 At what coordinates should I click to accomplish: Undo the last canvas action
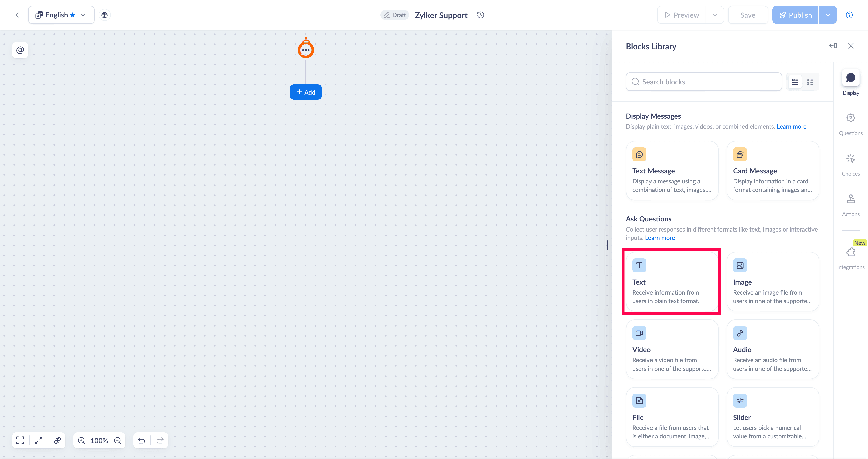[x=141, y=440]
